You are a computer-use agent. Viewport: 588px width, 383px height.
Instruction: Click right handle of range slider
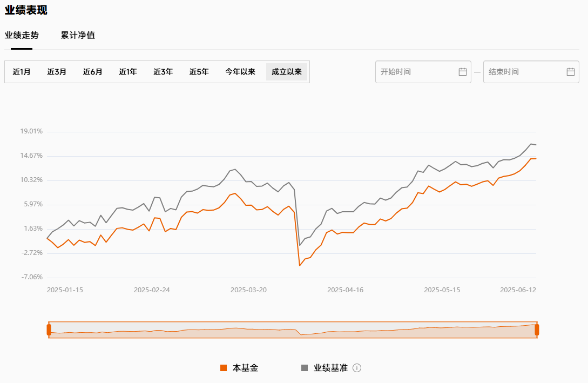(537, 330)
